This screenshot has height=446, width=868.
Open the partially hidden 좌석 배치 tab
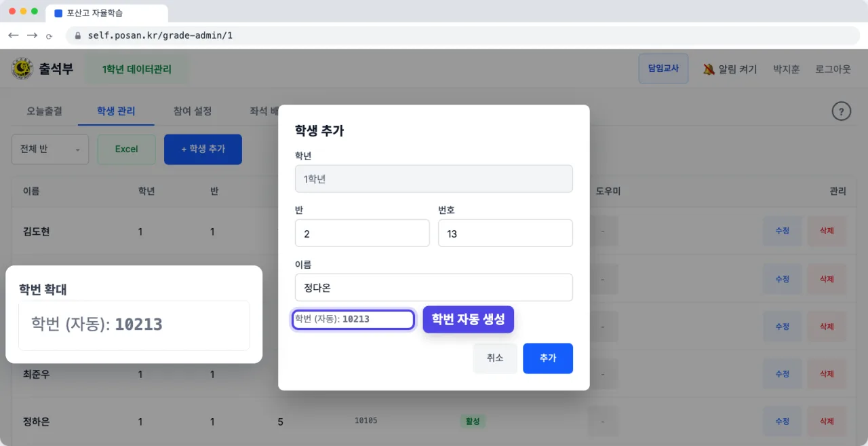264,111
